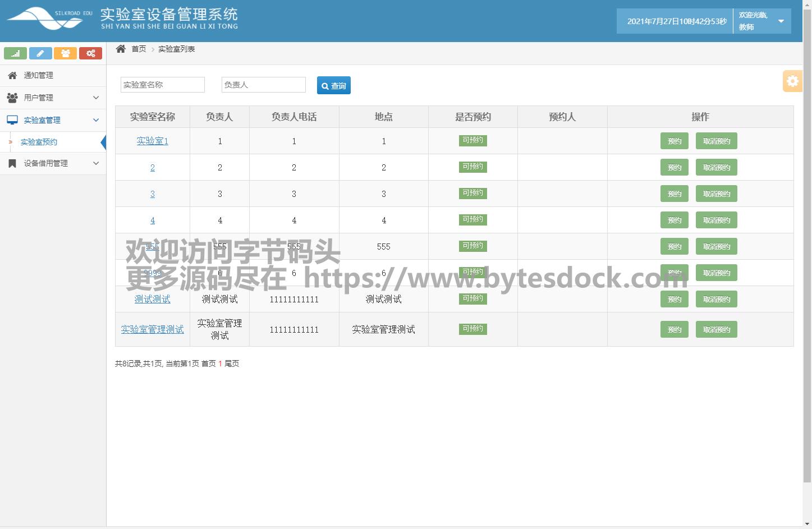Open the 实验室1 link

(152, 141)
